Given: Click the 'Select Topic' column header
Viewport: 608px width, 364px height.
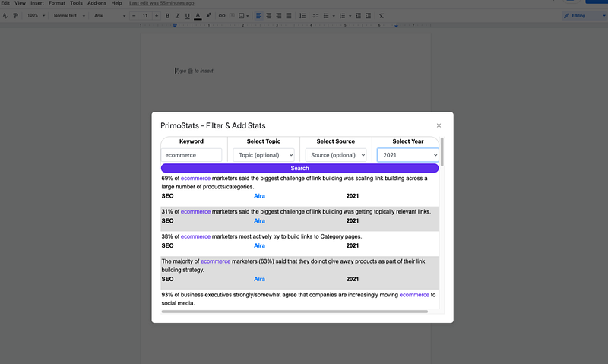Looking at the screenshot, I should 264,141.
